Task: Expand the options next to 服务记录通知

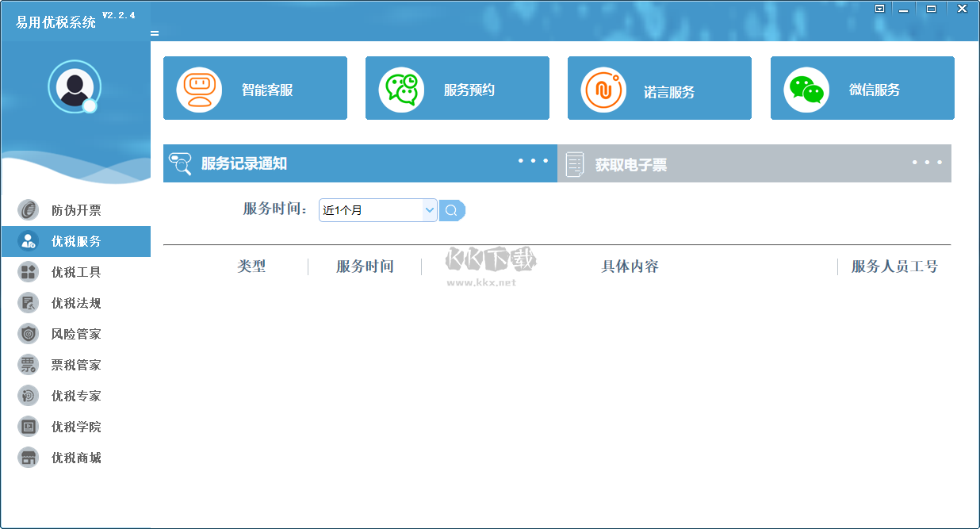Action: tap(531, 161)
